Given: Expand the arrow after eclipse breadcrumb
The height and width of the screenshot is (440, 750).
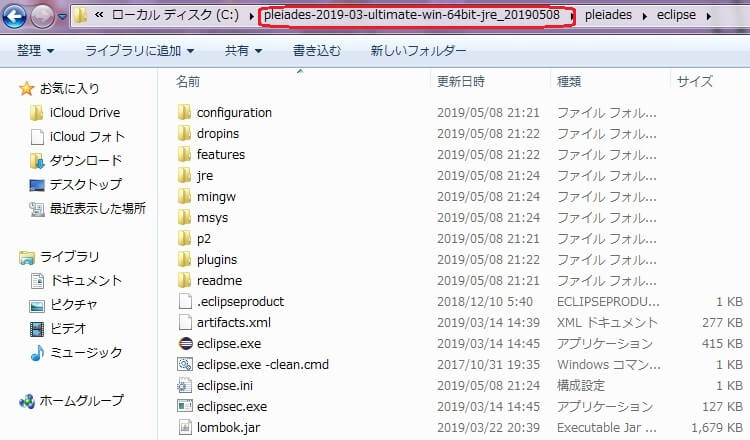Looking at the screenshot, I should (x=708, y=16).
